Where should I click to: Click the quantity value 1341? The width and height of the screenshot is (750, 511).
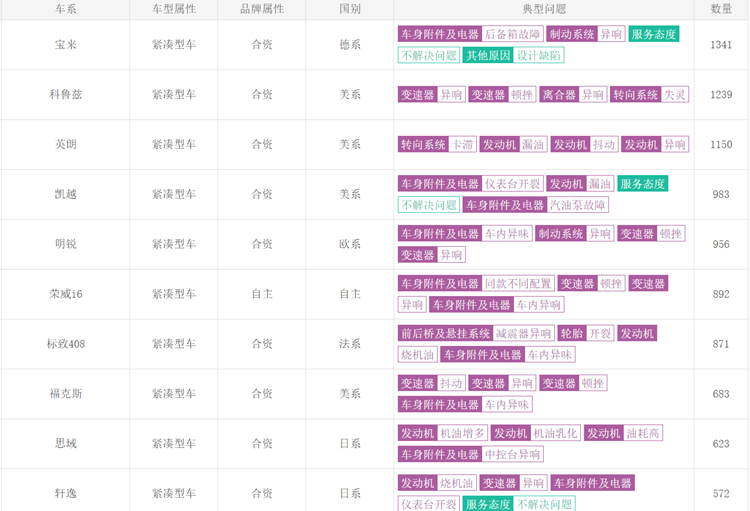tap(721, 44)
